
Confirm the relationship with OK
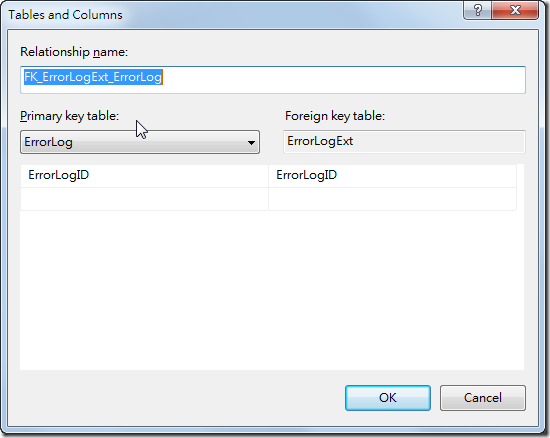click(x=388, y=398)
